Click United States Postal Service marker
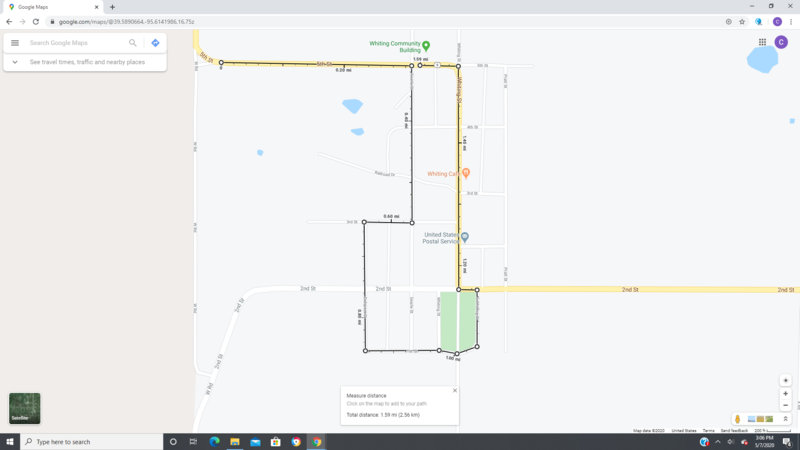Viewport: 800px width, 450px height. (465, 238)
